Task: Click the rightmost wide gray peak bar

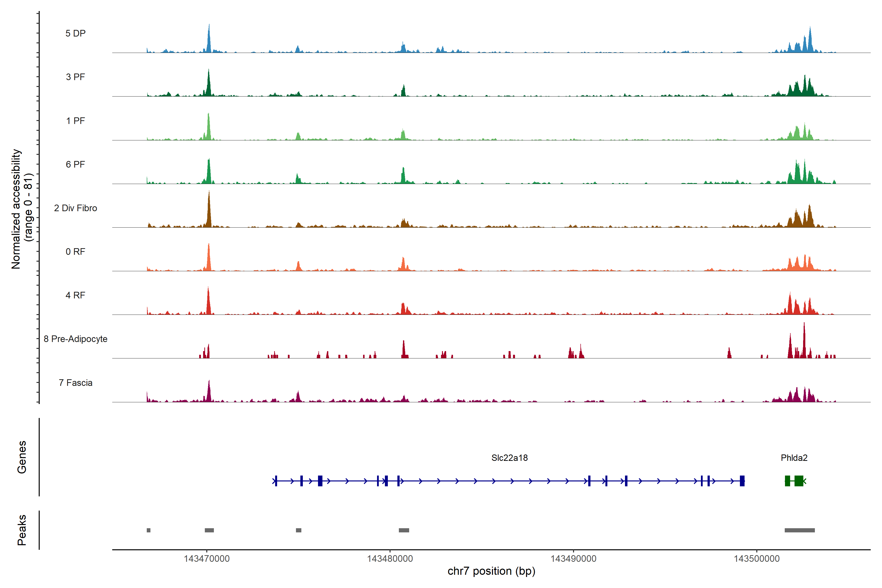Action: pyautogui.click(x=799, y=530)
